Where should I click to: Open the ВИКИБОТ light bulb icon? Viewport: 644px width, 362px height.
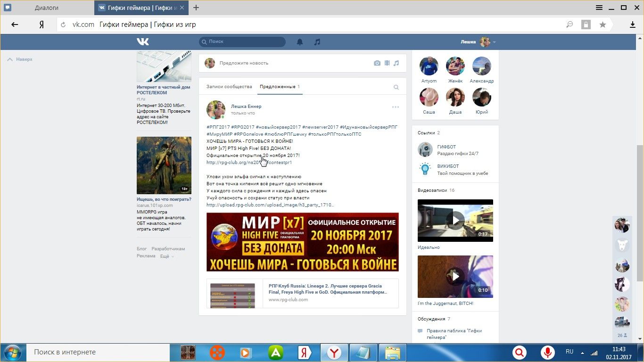(425, 169)
